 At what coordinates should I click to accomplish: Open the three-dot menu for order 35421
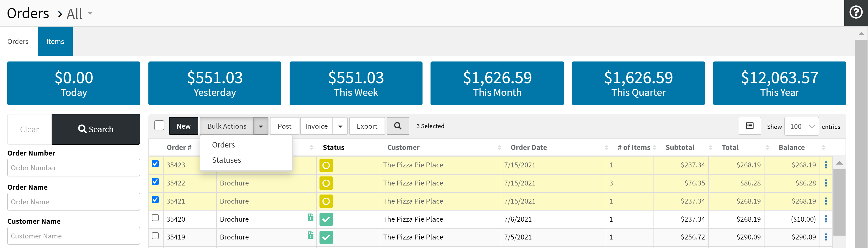826,201
